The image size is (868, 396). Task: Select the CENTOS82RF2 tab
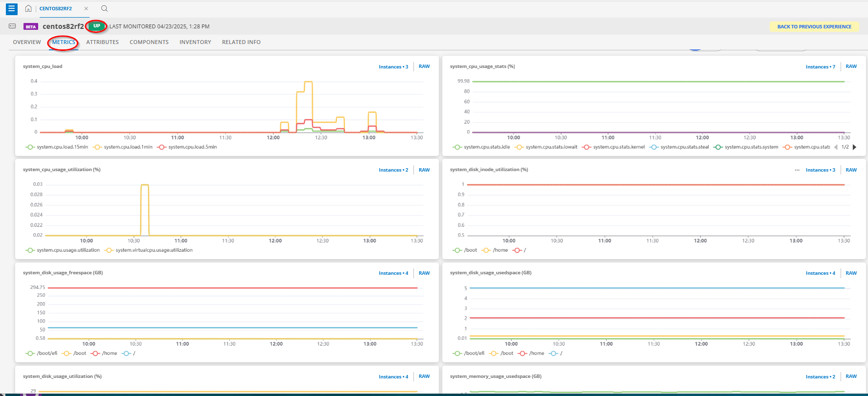point(56,9)
